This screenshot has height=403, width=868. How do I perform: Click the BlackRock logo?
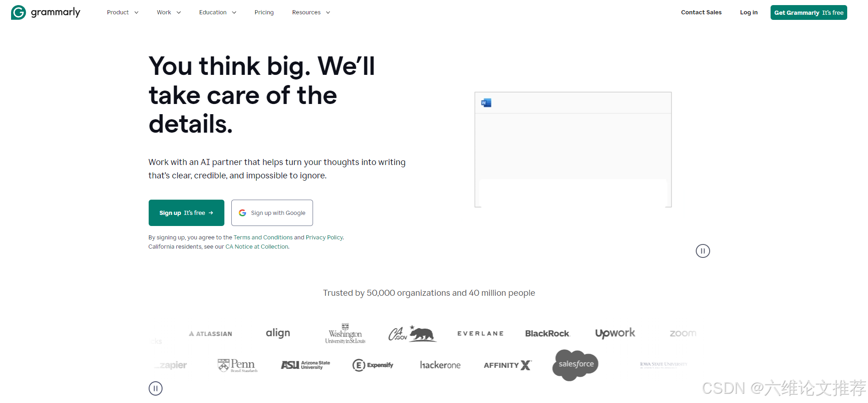click(x=548, y=333)
